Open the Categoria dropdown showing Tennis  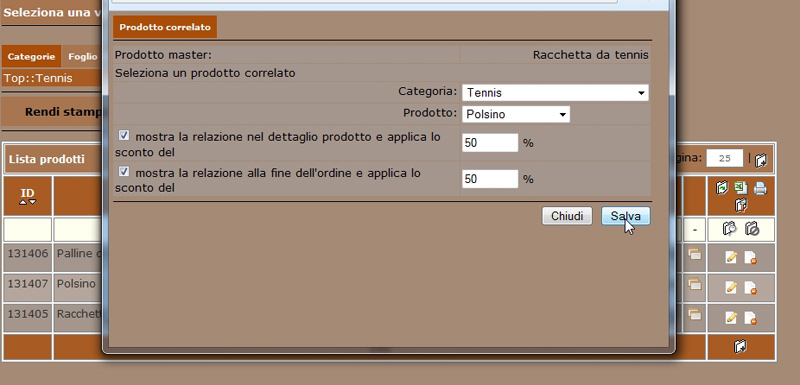pyautogui.click(x=555, y=93)
